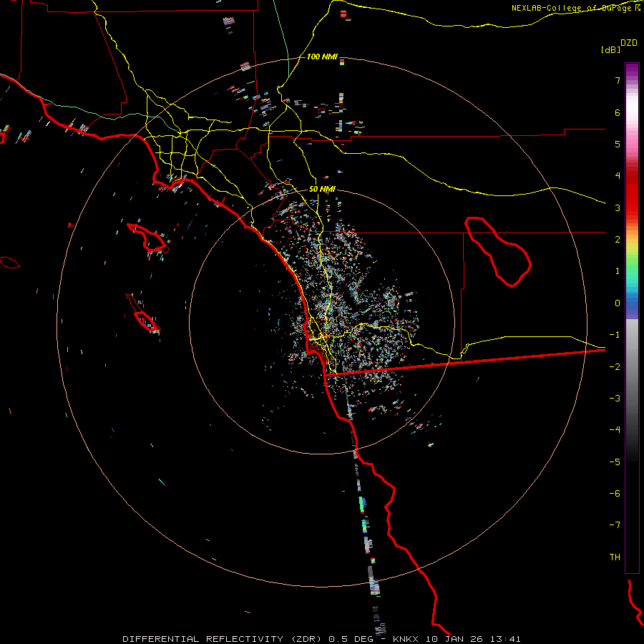Click the Salton Sea outline on map
This screenshot has width=644, height=644.
coord(498,251)
